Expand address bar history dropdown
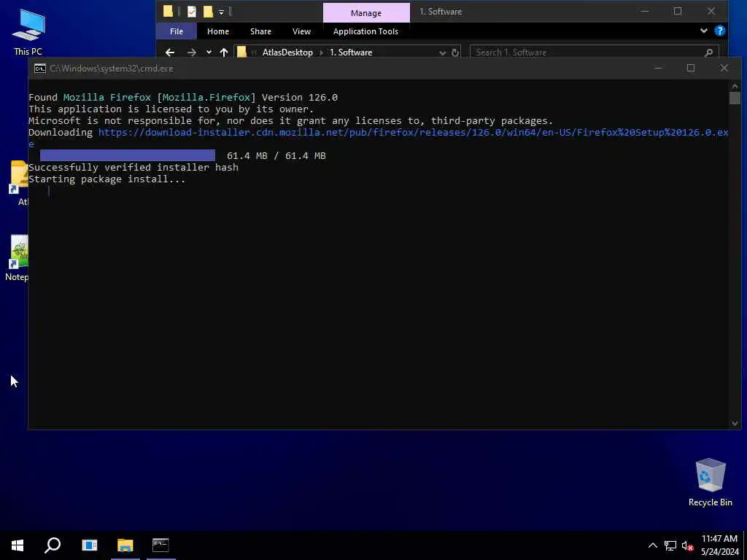The height and width of the screenshot is (560, 747). click(x=442, y=52)
